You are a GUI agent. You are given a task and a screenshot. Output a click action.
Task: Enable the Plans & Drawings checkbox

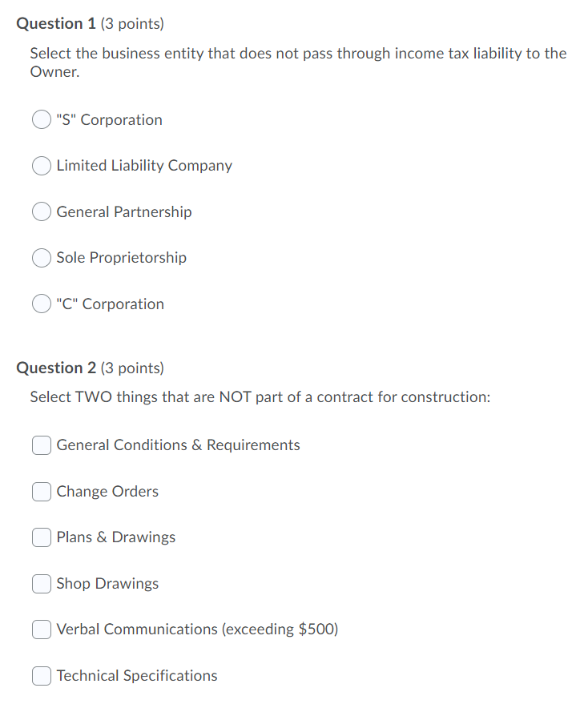(x=41, y=537)
